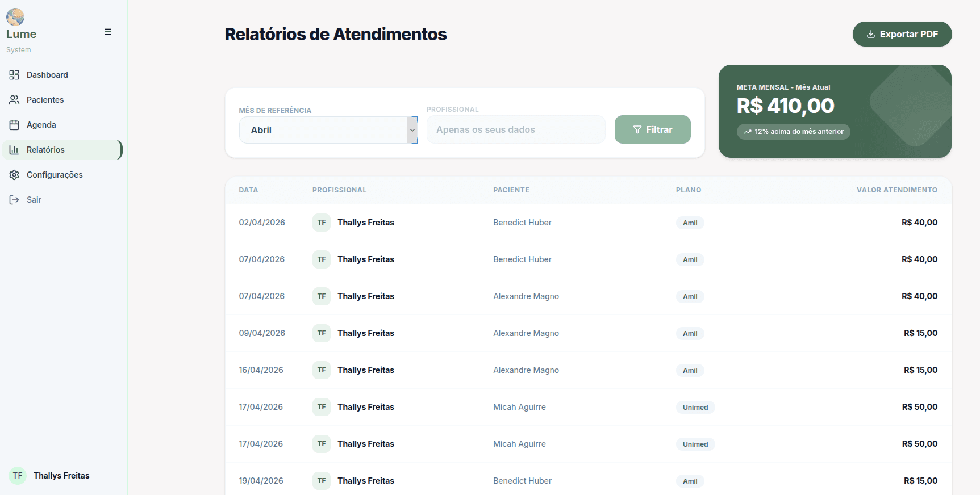Click R$ 40,00 in the 02/04/2026 row
The image size is (980, 495).
[919, 223]
